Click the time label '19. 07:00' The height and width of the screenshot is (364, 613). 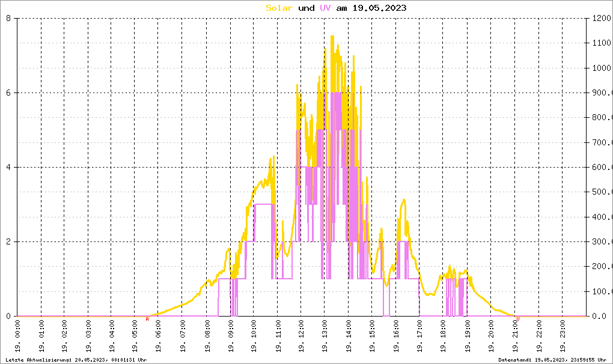coord(183,336)
